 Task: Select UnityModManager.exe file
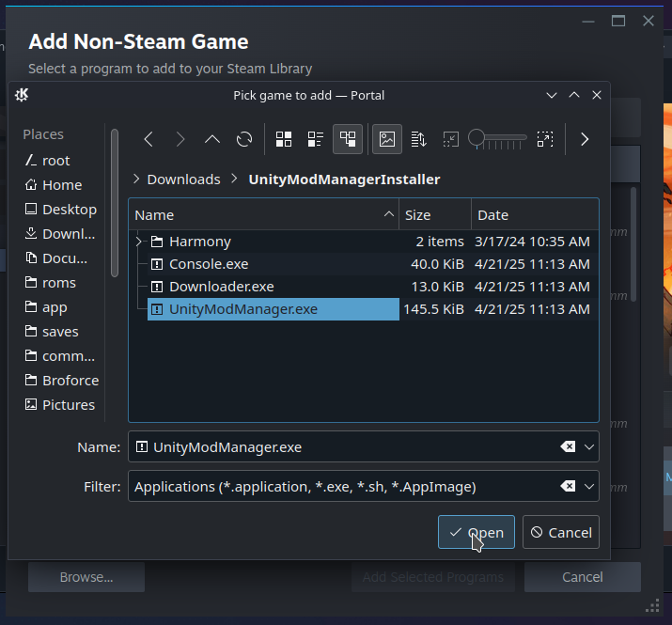273,309
